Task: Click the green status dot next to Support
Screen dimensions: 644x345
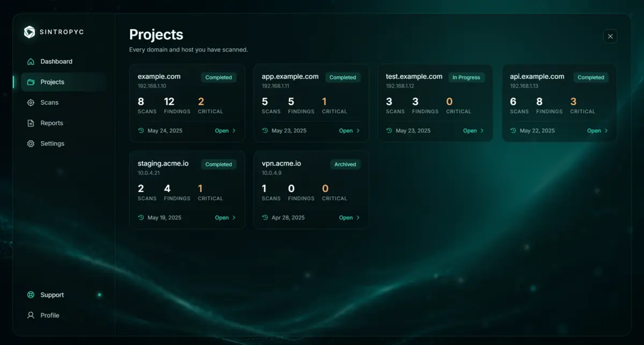Action: 99,295
